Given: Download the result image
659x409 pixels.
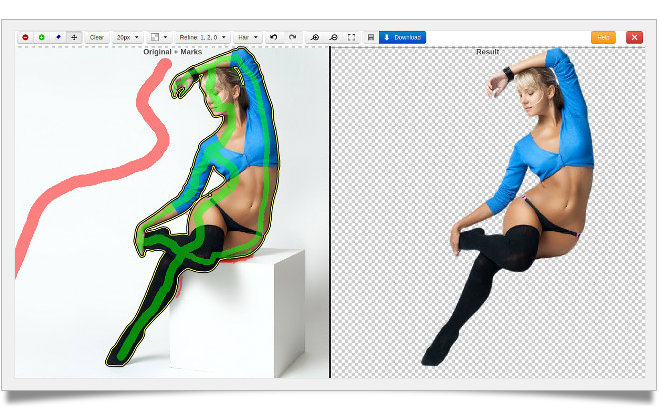Looking at the screenshot, I should (x=402, y=37).
